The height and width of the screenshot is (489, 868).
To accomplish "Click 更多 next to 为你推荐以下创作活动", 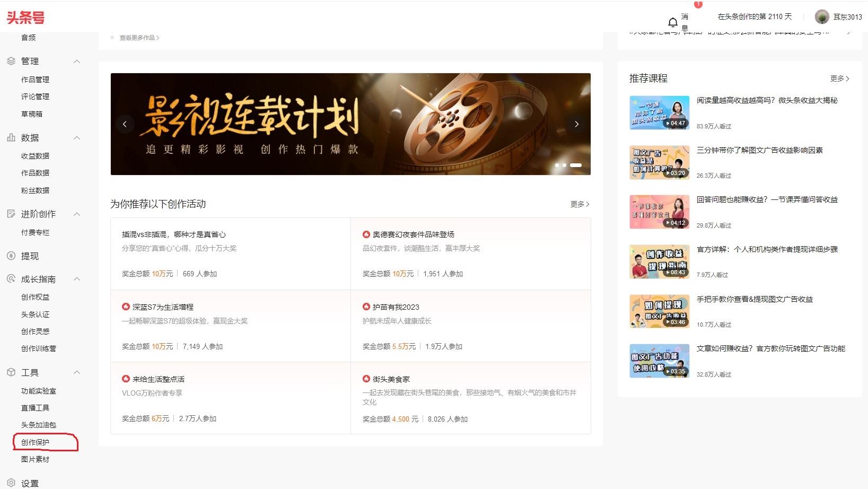I will [580, 204].
